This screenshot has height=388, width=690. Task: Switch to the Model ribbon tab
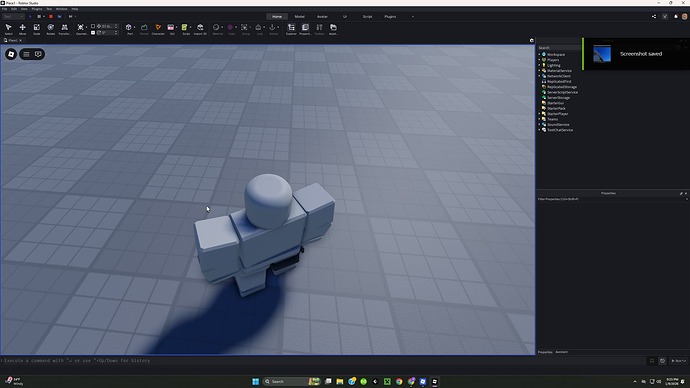click(x=300, y=17)
